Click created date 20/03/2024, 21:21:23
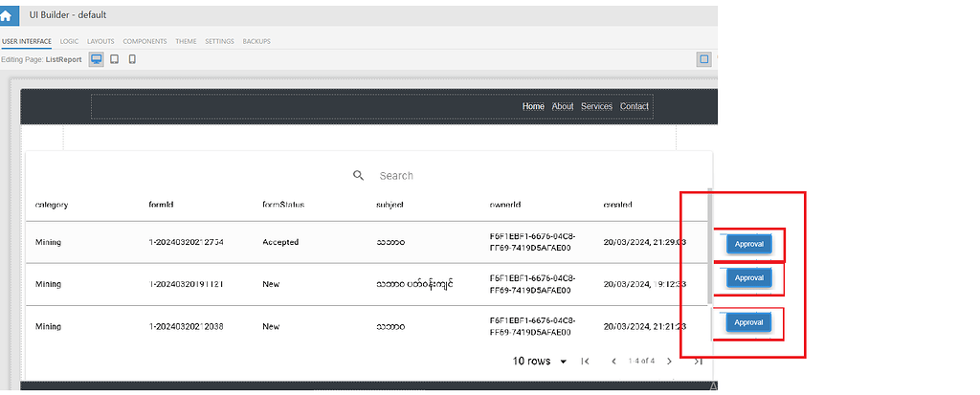980x395 pixels. [645, 326]
